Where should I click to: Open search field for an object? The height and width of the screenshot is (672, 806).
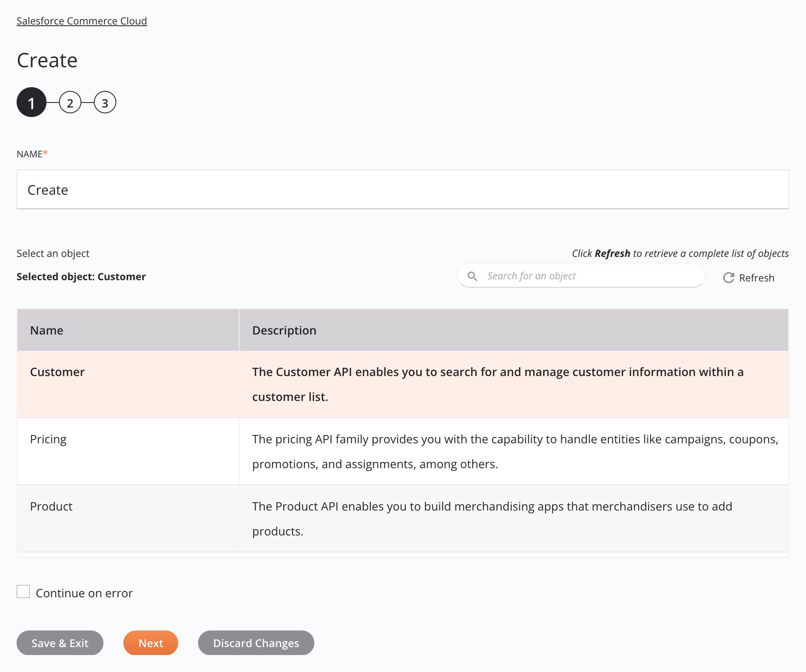581,276
